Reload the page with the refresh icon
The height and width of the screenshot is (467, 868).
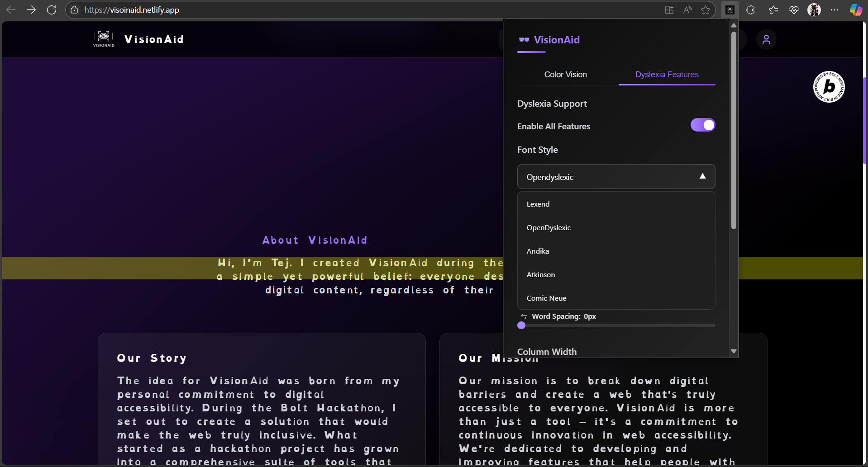click(52, 9)
